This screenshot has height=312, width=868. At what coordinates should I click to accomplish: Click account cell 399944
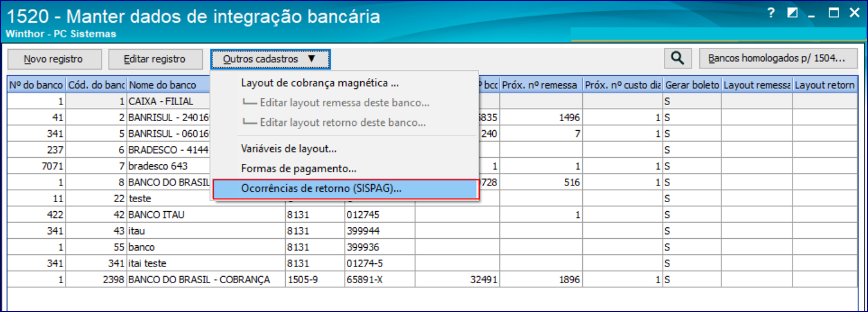coord(379,231)
